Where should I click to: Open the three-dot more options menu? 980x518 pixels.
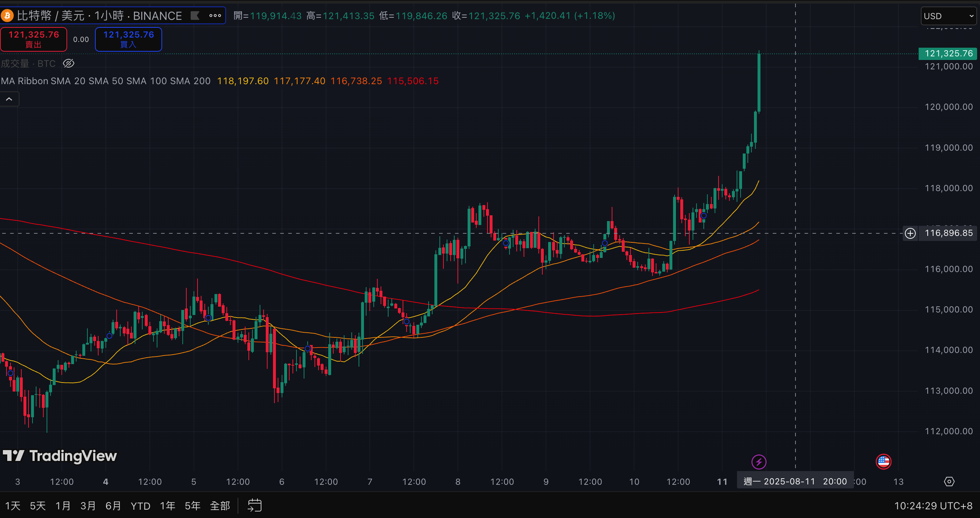pos(215,16)
